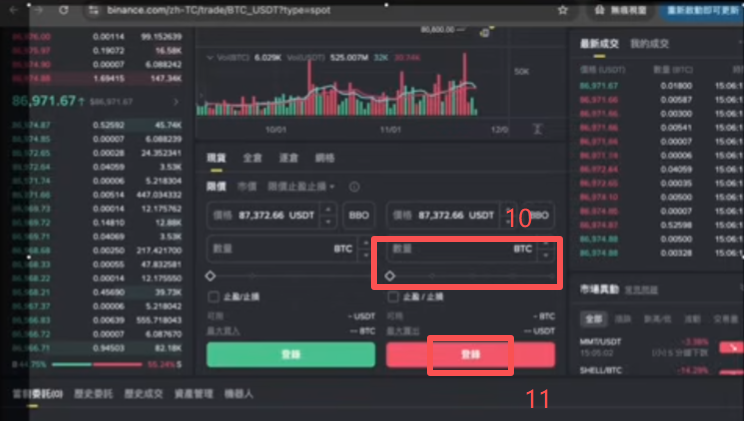Click the browser relaunch-to-update button
Screen dimensions: 744x421
pyautogui.click(x=702, y=10)
